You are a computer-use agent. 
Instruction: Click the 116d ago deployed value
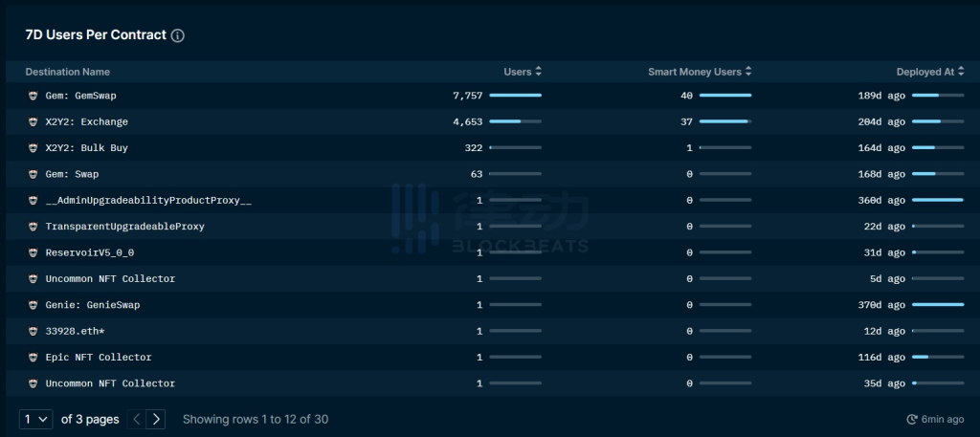tap(881, 357)
